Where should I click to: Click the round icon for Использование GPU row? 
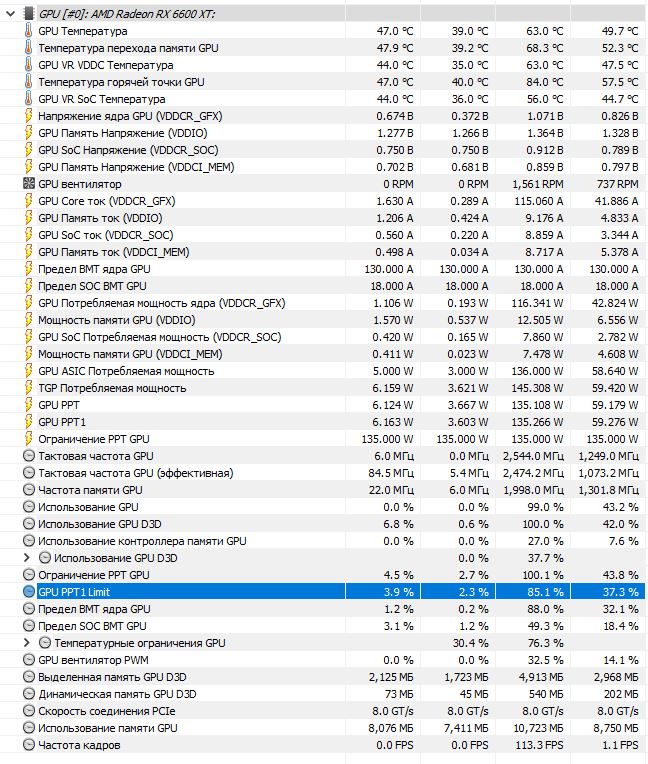click(x=29, y=507)
